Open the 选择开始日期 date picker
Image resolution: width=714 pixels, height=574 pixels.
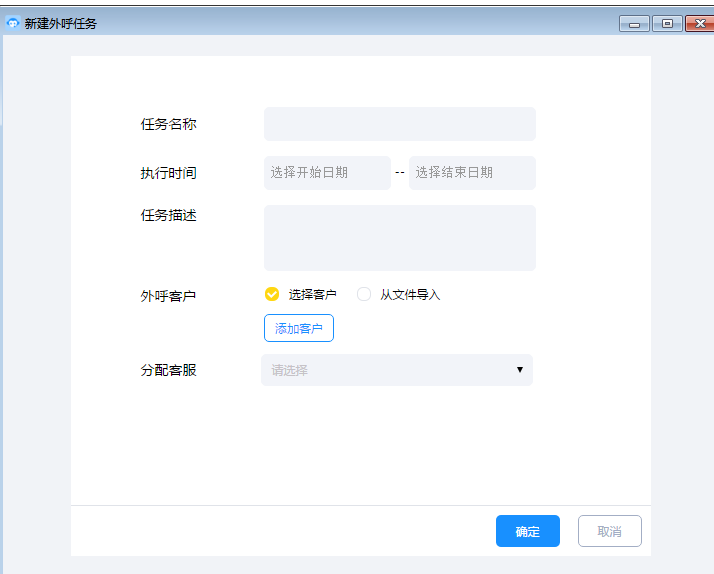click(x=326, y=173)
